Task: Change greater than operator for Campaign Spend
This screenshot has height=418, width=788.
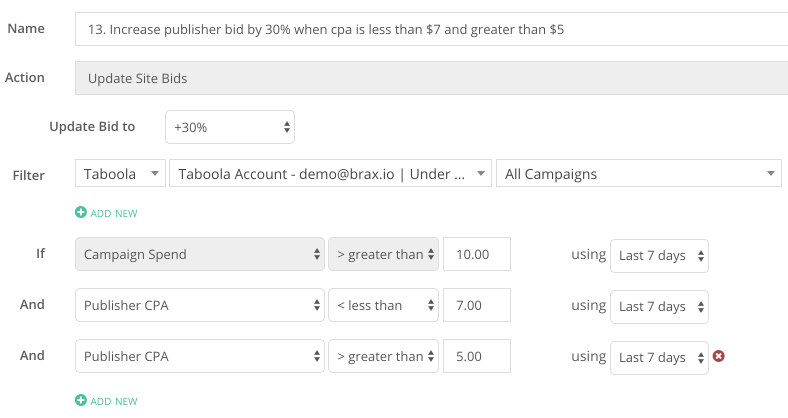Action: 383,254
